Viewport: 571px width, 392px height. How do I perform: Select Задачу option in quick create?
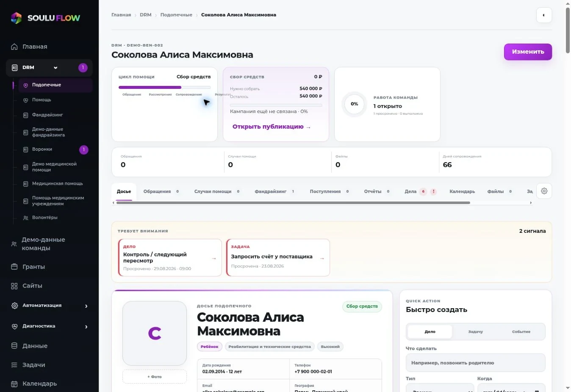476,332
